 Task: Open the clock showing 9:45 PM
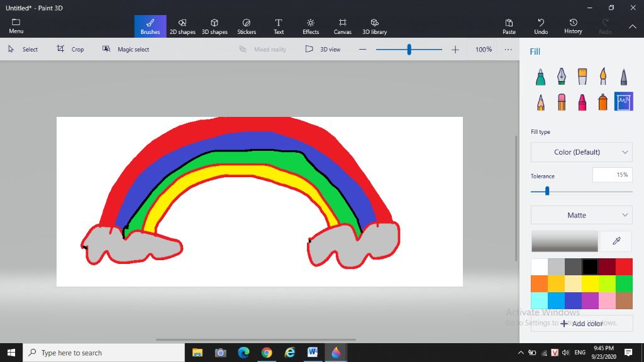point(604,353)
